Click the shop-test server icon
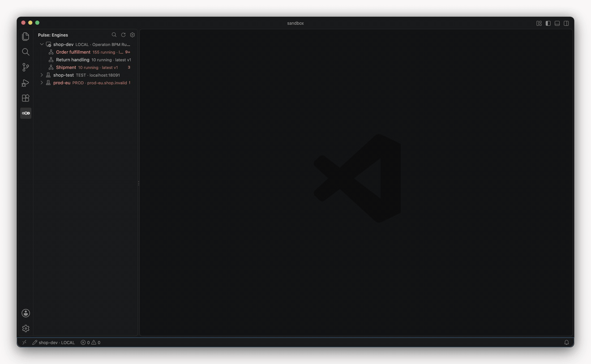The height and width of the screenshot is (364, 591). click(48, 75)
